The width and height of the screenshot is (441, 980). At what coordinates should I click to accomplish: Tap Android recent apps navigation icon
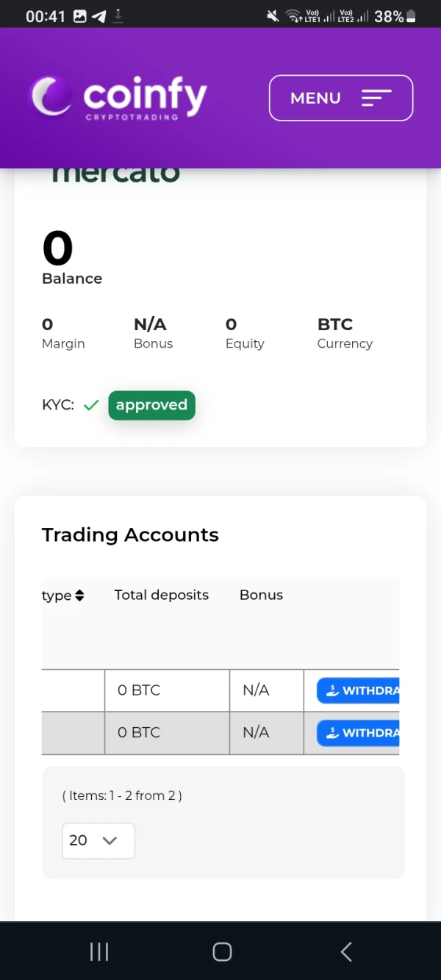coord(99,952)
